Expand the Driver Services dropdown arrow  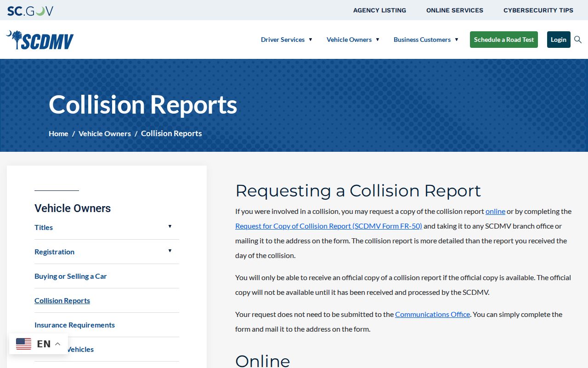[x=311, y=40]
